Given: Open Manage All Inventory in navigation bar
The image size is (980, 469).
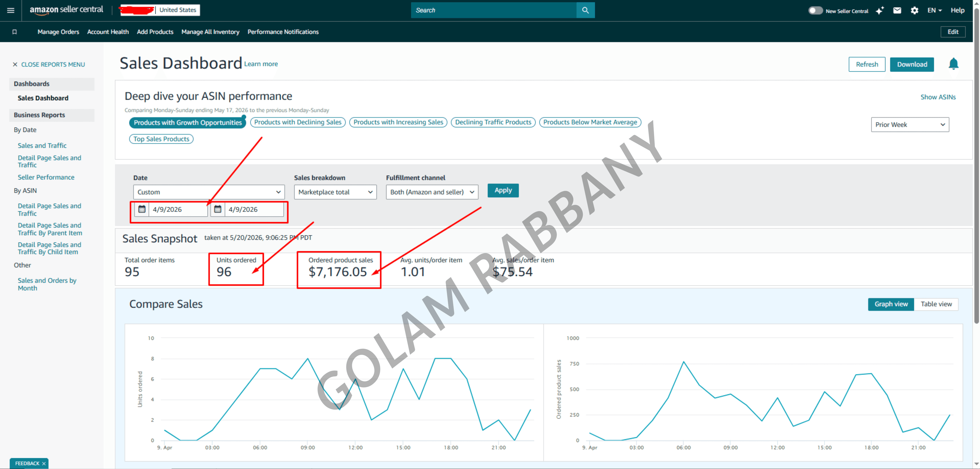Looking at the screenshot, I should [x=210, y=32].
